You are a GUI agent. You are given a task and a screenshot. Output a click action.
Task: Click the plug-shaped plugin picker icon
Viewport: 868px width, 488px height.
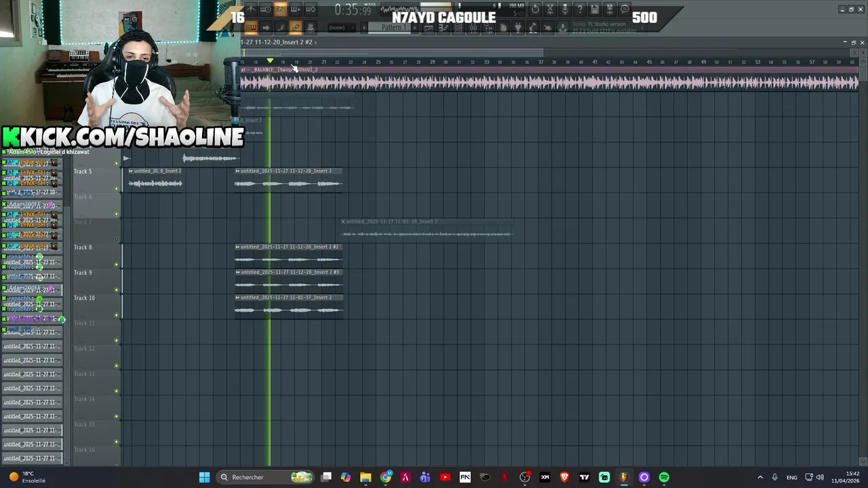pyautogui.click(x=517, y=28)
